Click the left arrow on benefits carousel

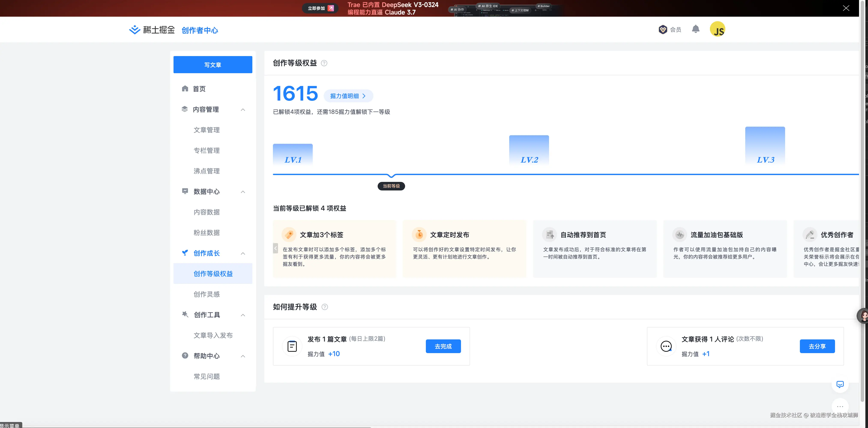[x=276, y=248]
